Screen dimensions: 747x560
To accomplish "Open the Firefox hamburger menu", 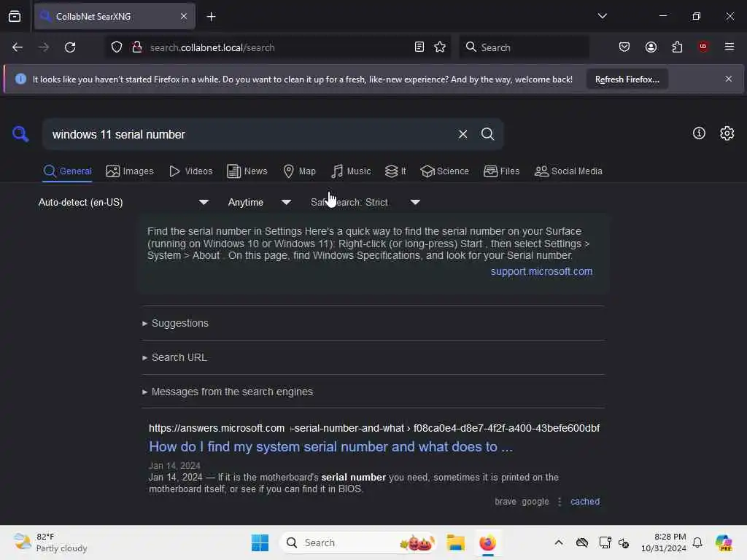I will coord(729,47).
